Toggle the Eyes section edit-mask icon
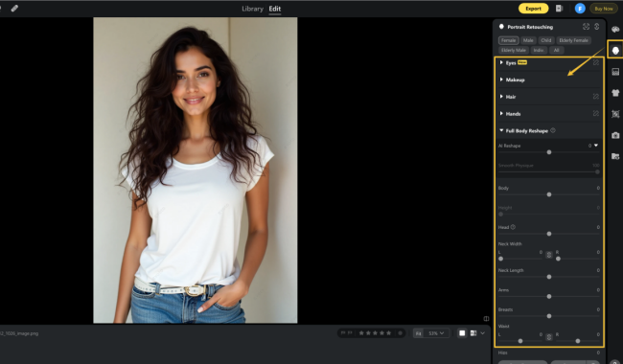The width and height of the screenshot is (623, 364). coord(596,62)
